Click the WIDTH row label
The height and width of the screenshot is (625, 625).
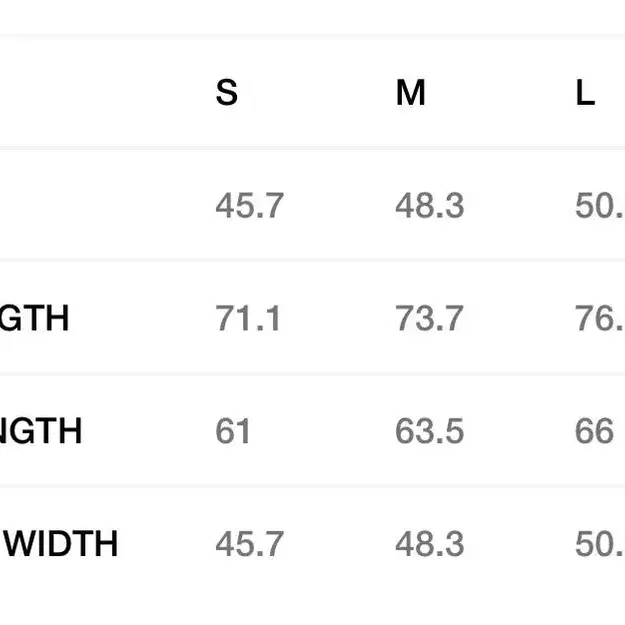[x=61, y=544]
